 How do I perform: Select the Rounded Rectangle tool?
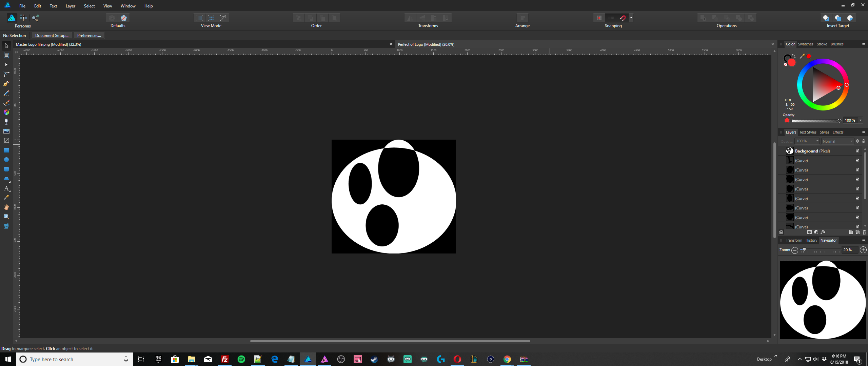6,169
